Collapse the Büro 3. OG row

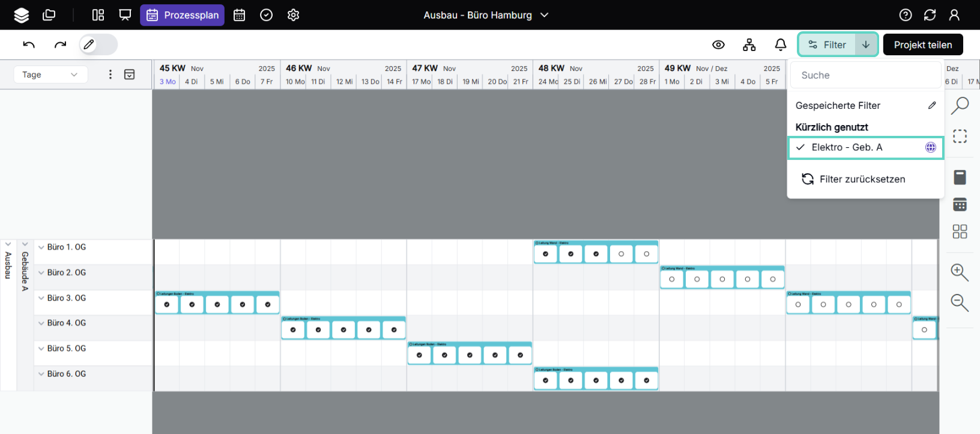pyautogui.click(x=41, y=298)
